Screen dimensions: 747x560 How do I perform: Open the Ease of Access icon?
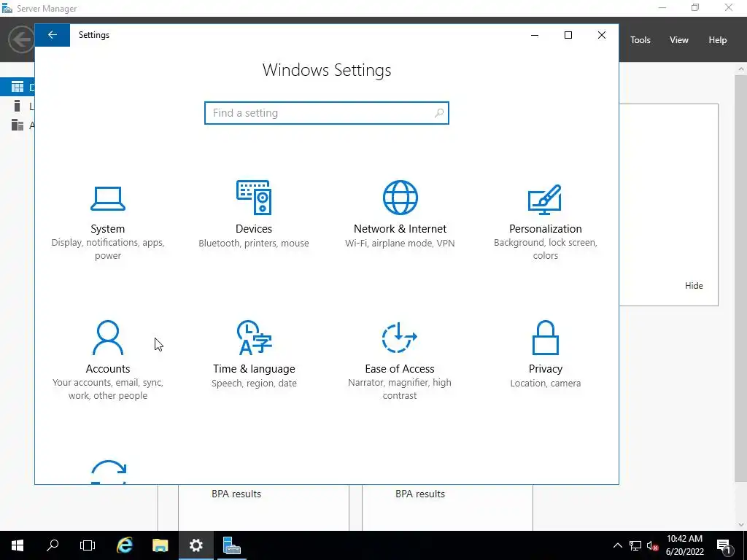click(x=400, y=338)
